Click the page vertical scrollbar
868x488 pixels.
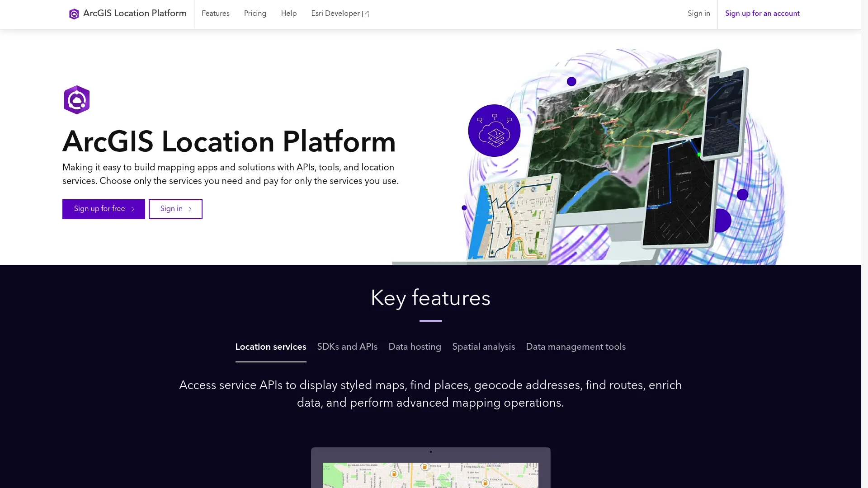pyautogui.click(x=864, y=244)
